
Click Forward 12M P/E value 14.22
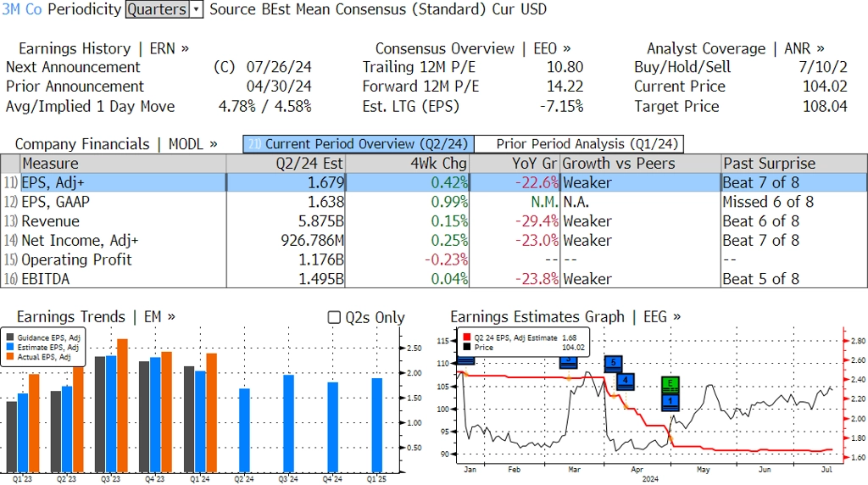coord(565,86)
